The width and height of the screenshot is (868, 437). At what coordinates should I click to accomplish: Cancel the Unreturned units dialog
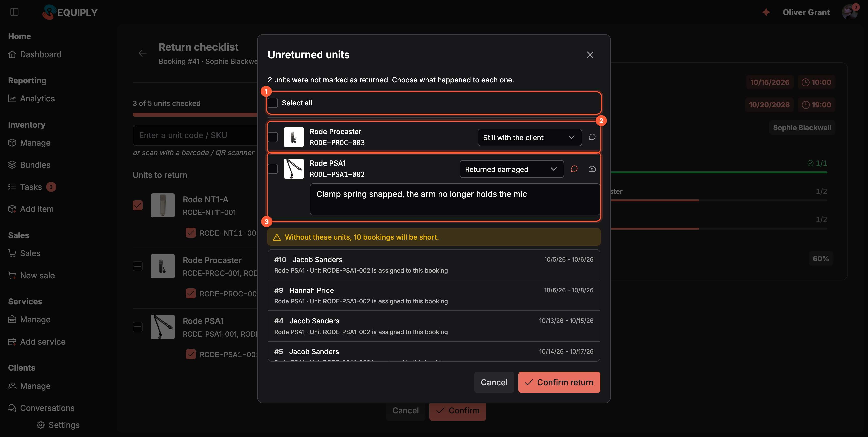[494, 382]
